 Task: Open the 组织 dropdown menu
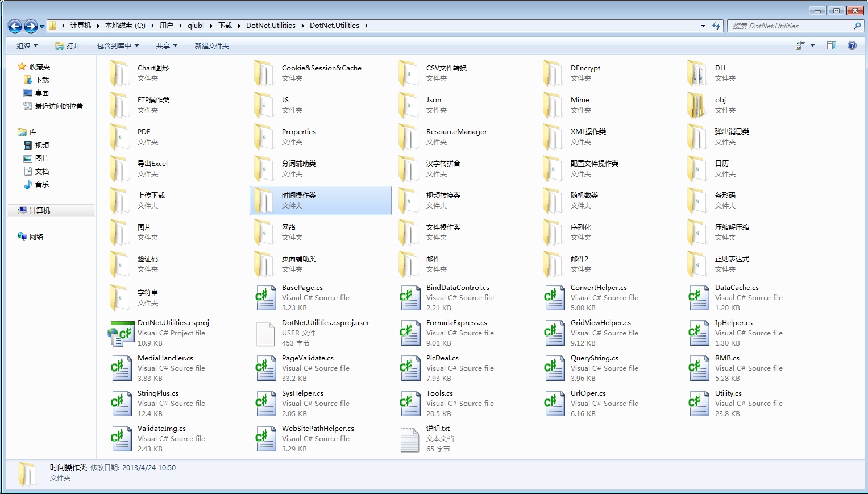(x=27, y=45)
